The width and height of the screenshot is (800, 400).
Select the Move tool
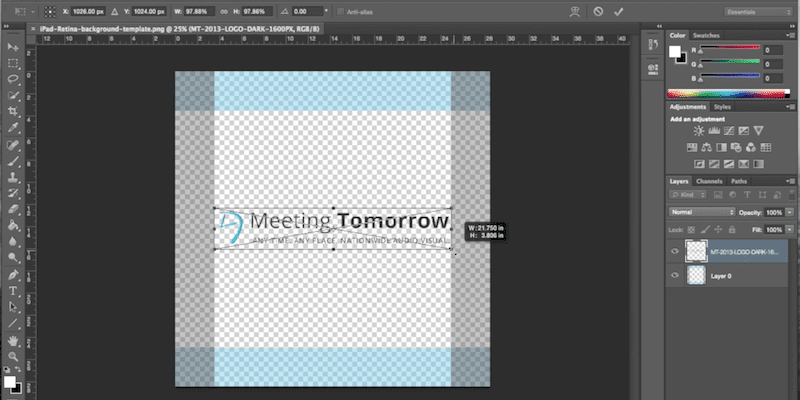pyautogui.click(x=13, y=47)
